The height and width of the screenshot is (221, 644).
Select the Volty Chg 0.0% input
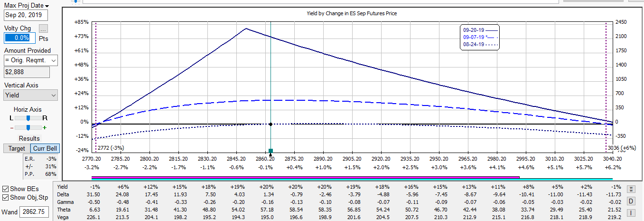click(20, 38)
